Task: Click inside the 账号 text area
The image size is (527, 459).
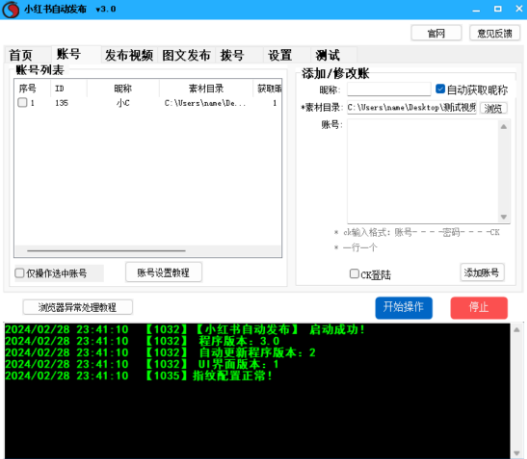Action: (x=423, y=171)
